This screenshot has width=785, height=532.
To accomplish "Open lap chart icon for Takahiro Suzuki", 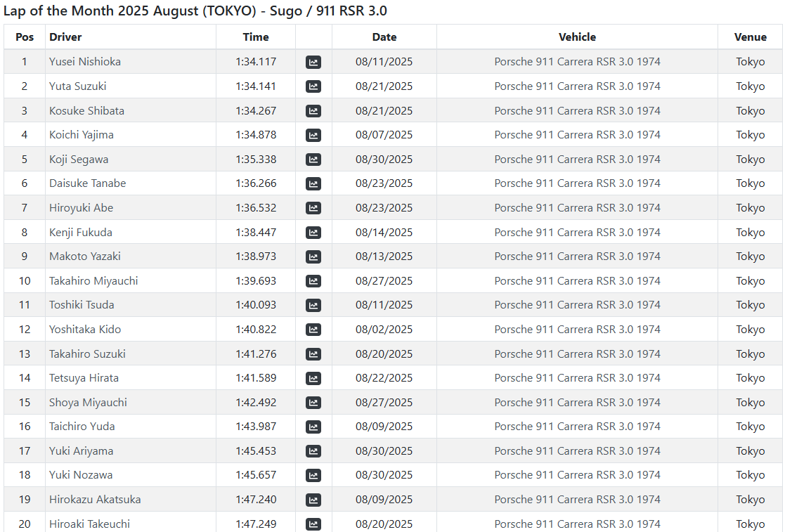I will click(313, 354).
